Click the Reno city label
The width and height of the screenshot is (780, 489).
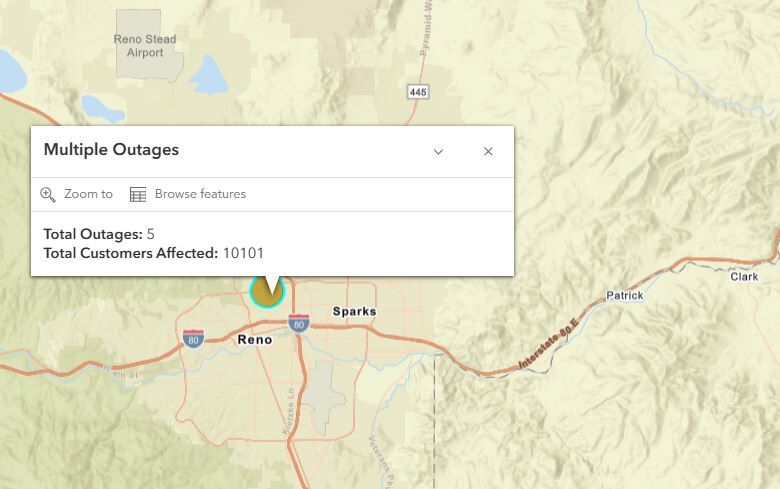(254, 340)
